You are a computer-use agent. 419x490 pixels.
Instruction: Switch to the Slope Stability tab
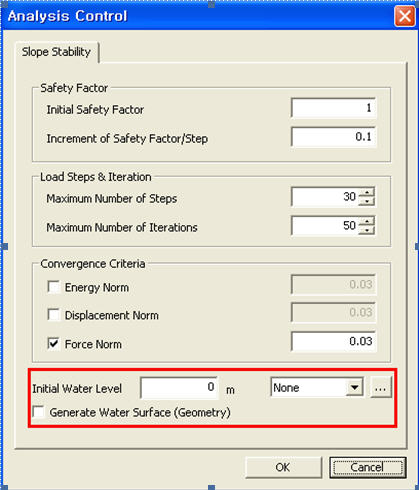tap(57, 52)
